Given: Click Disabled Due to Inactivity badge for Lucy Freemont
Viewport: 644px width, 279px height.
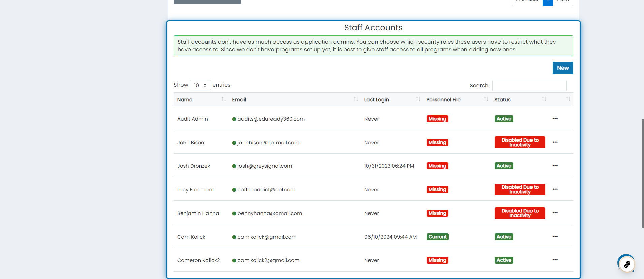Looking at the screenshot, I should coord(520,189).
